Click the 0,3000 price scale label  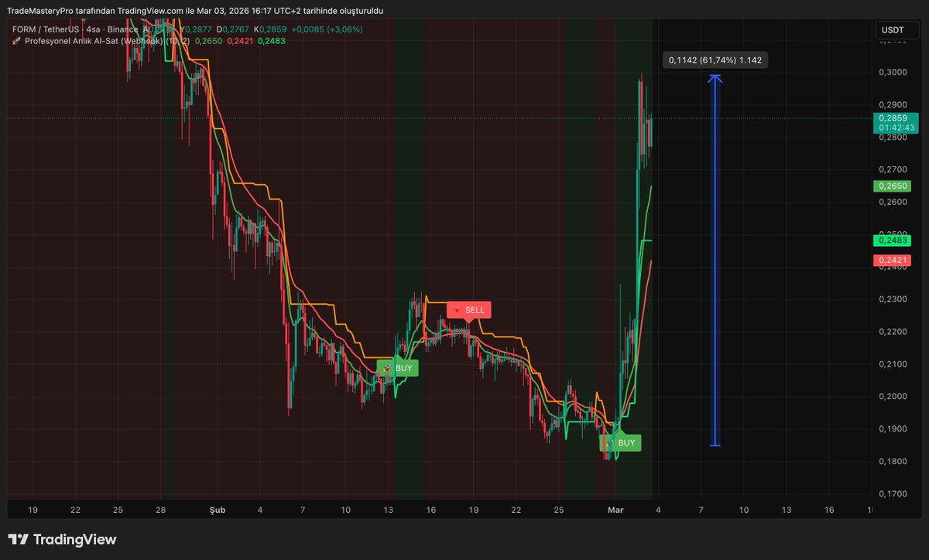tap(893, 72)
